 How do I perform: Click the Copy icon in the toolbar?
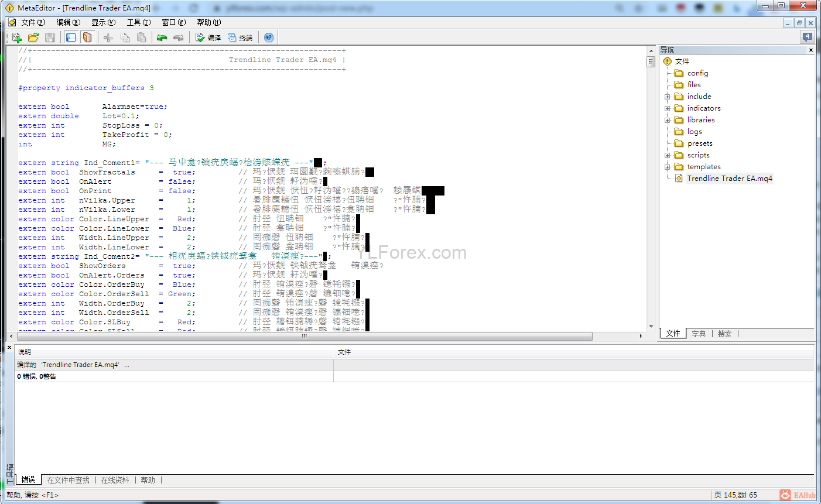tap(125, 37)
